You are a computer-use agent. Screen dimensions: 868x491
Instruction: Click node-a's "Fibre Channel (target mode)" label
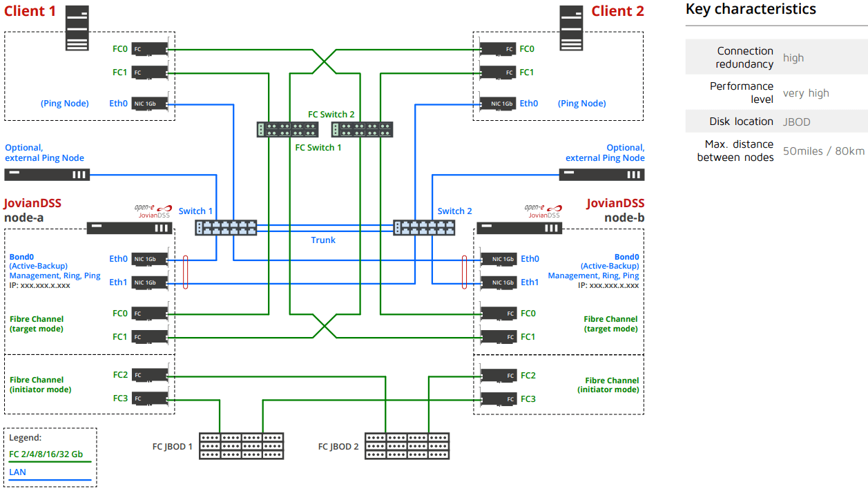[x=37, y=324]
